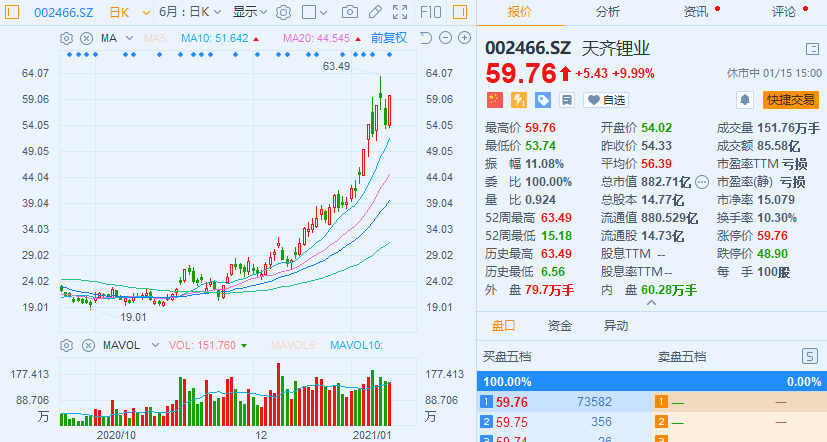Click the more options icon beside 总市值
Image resolution: width=827 pixels, height=442 pixels.
702,182
